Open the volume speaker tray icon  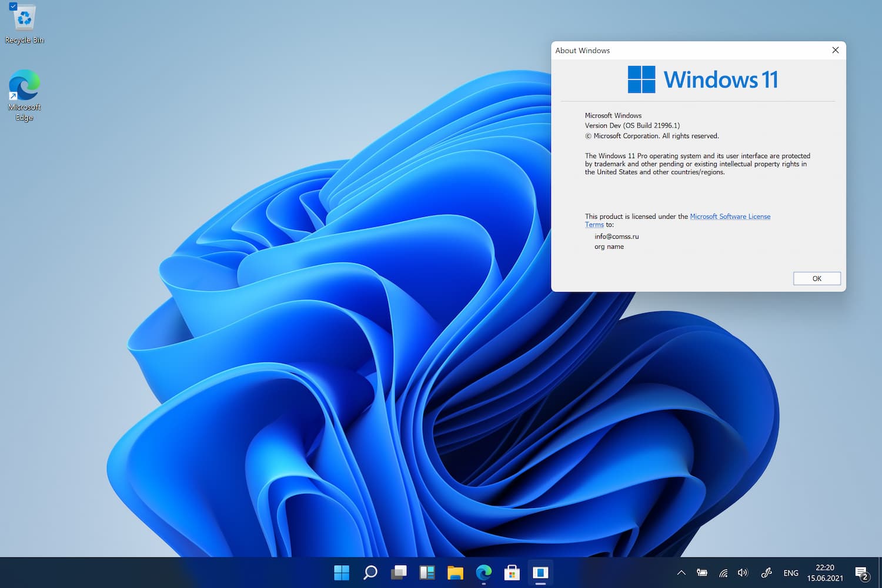coord(743,573)
